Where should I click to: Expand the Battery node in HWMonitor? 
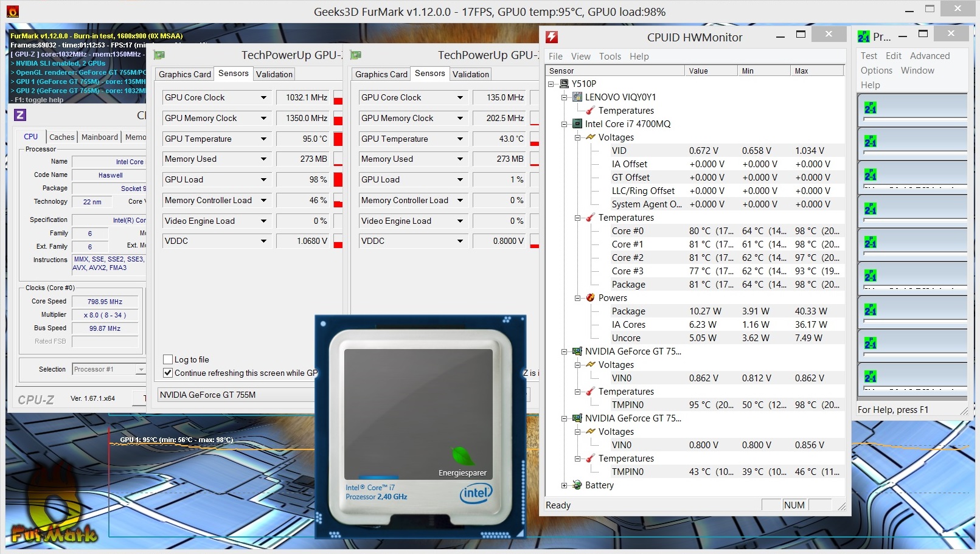(x=564, y=485)
